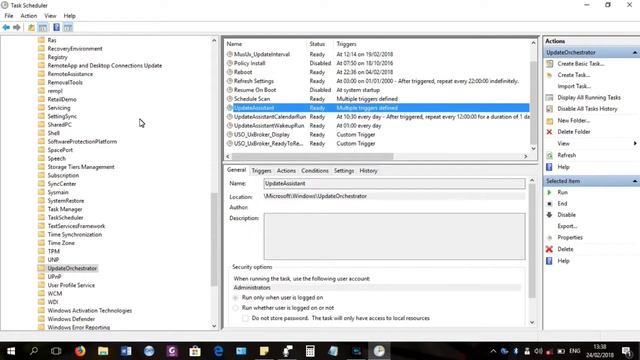
Task: Select the TaskScheduler folder in tree
Action: pos(65,218)
